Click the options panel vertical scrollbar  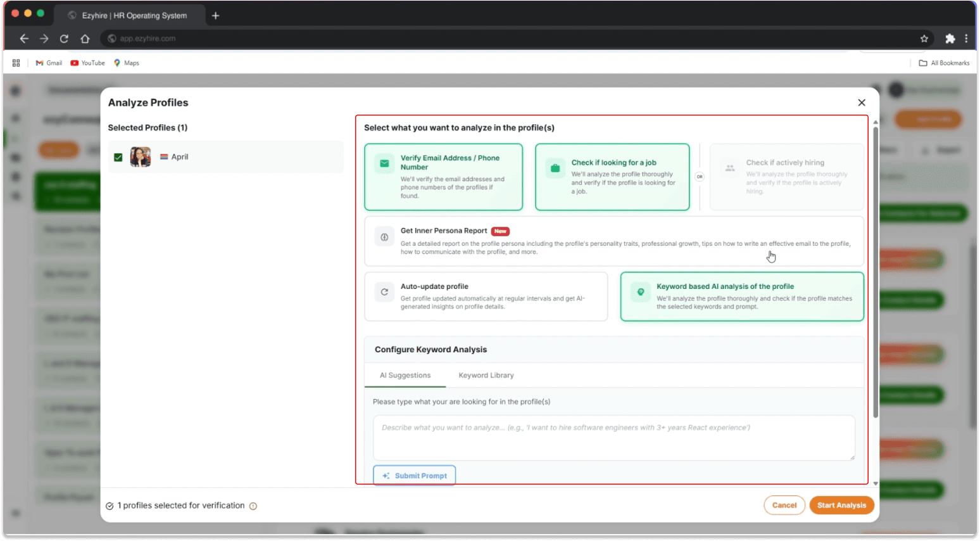tap(876, 272)
